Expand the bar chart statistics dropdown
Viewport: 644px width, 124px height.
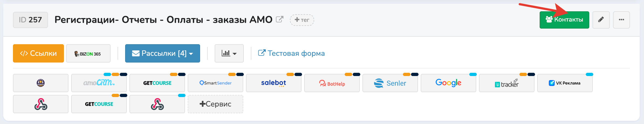pos(229,53)
